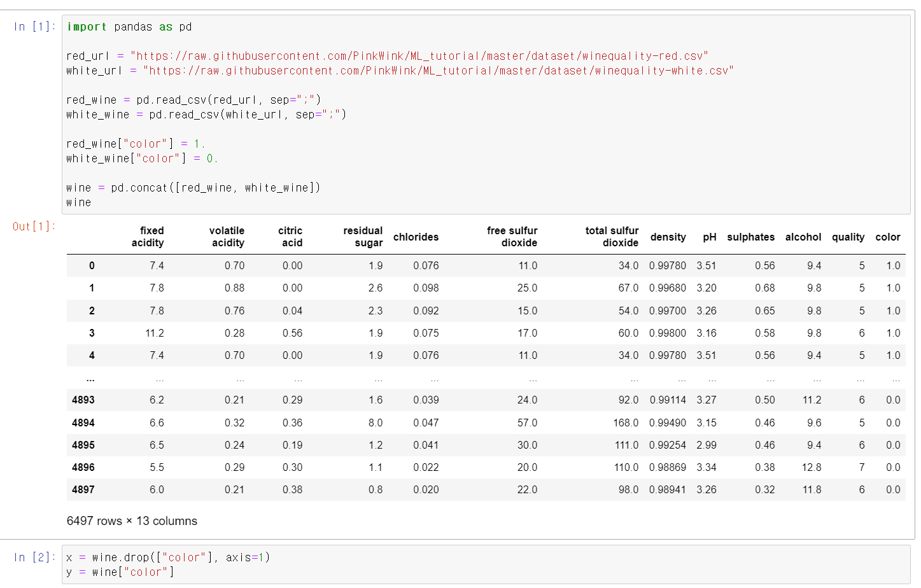Screen dimensions: 921x588
Task: Click the red_url string with winequality-red.csv
Action: pyautogui.click(x=419, y=56)
